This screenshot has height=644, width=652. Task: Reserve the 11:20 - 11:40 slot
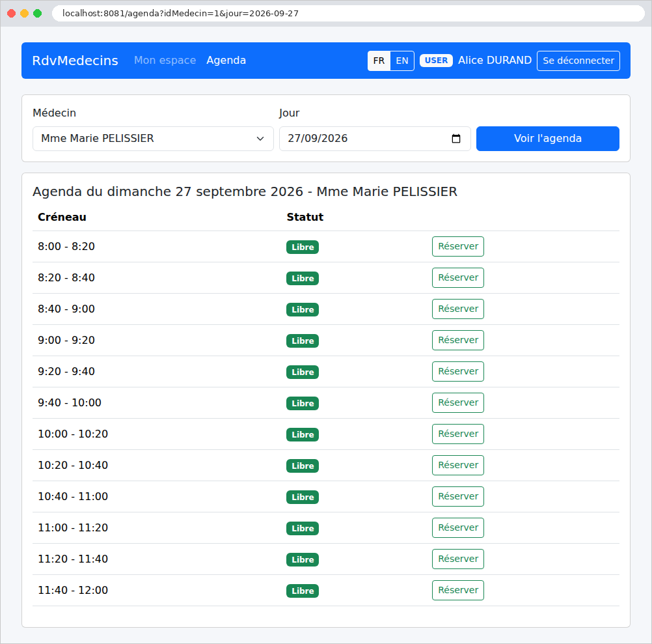coord(458,559)
